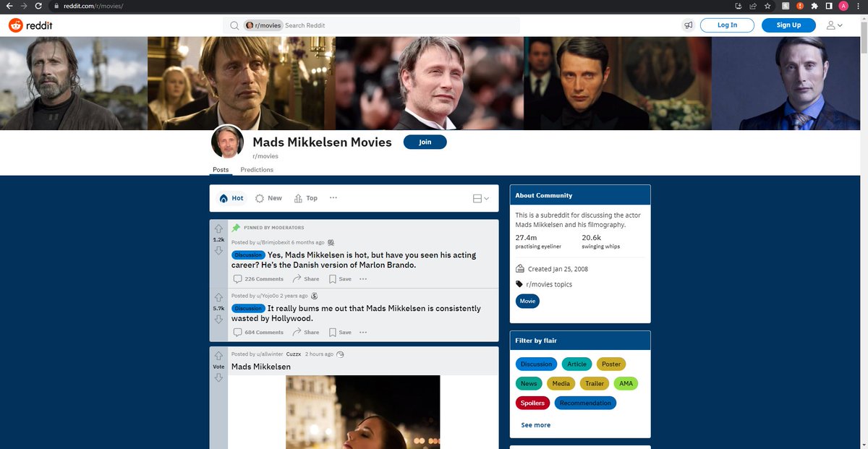
Task: Click the search magnifier icon
Action: point(234,25)
